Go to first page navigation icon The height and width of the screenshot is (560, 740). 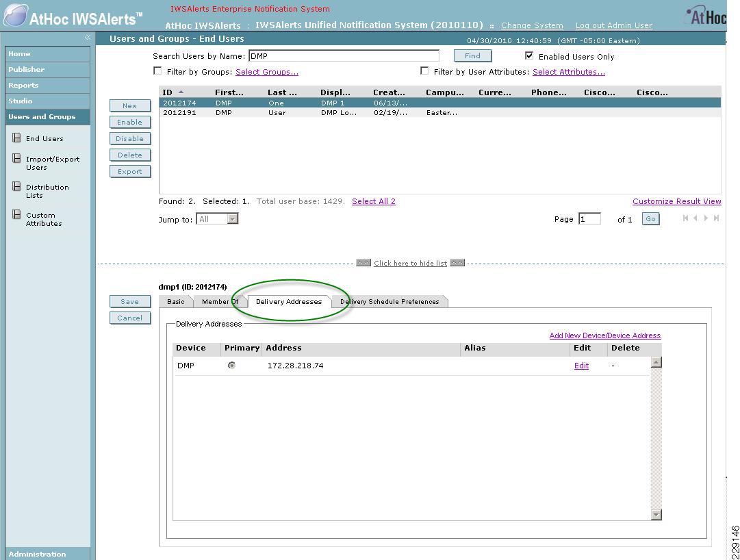685,218
